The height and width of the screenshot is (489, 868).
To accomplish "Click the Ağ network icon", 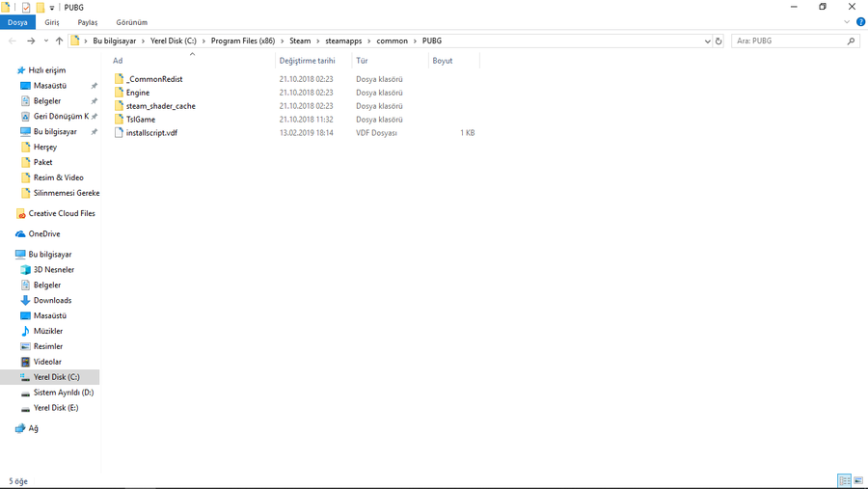I will (20, 428).
